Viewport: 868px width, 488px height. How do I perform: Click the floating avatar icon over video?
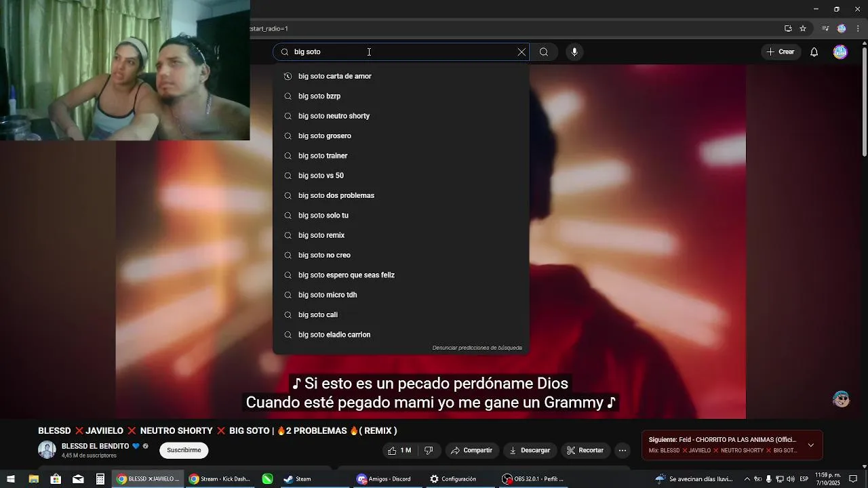(x=841, y=399)
